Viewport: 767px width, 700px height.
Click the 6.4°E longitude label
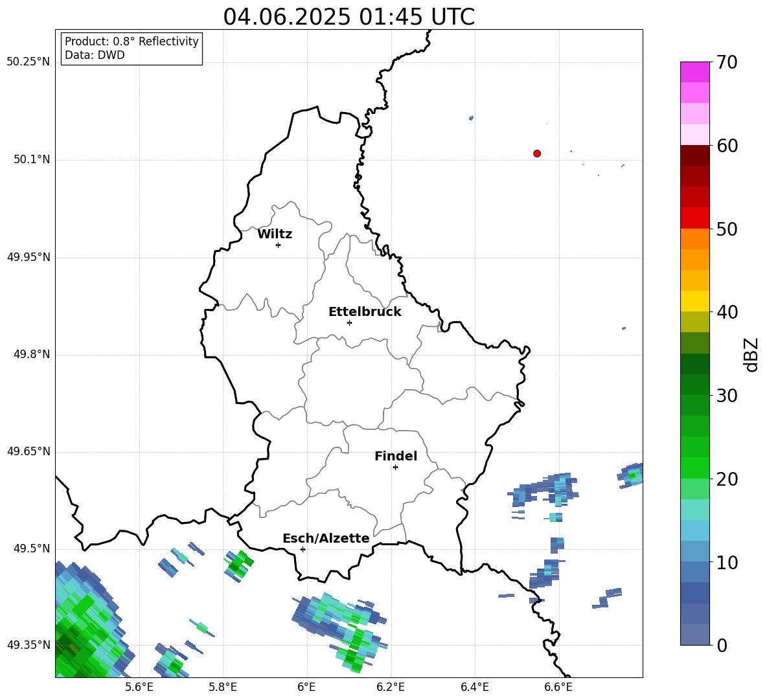click(x=474, y=688)
